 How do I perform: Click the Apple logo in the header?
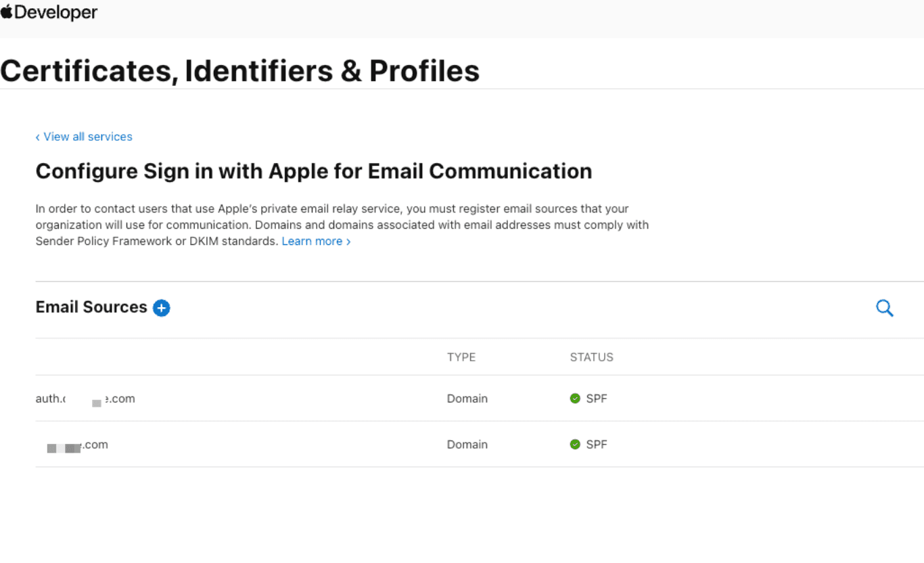[x=7, y=12]
